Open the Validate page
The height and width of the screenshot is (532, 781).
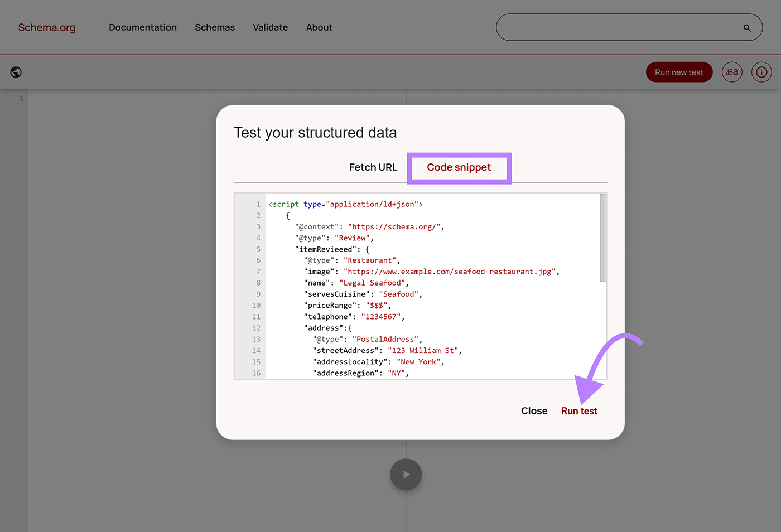pyautogui.click(x=270, y=27)
